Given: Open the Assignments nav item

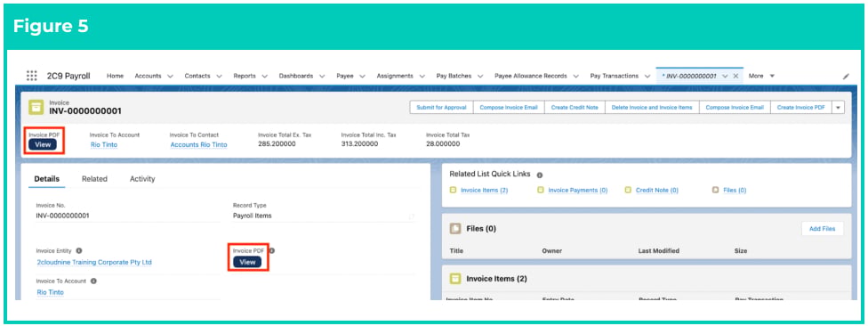Looking at the screenshot, I should pos(395,76).
